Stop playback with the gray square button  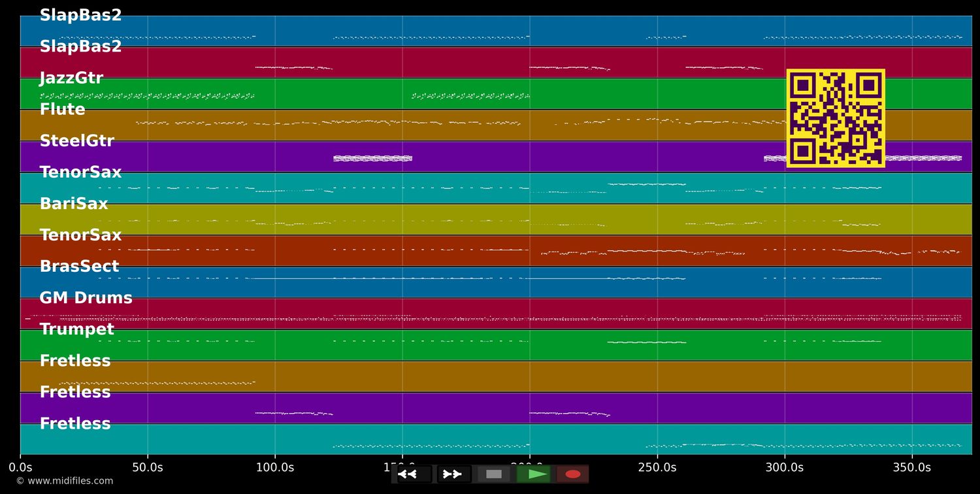pos(494,474)
